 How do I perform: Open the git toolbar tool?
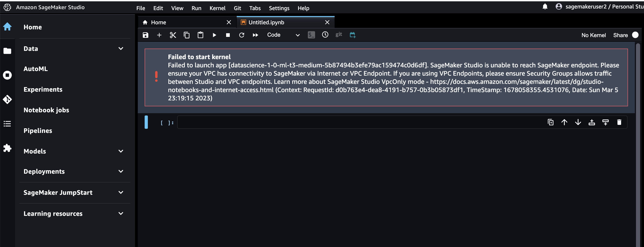click(339, 35)
